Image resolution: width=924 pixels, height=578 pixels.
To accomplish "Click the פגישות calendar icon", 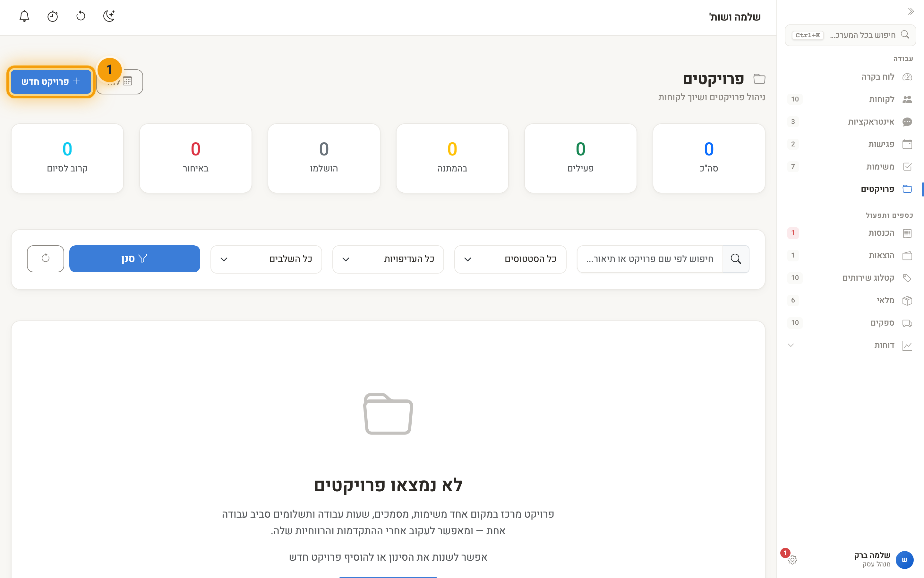I will pos(907,144).
